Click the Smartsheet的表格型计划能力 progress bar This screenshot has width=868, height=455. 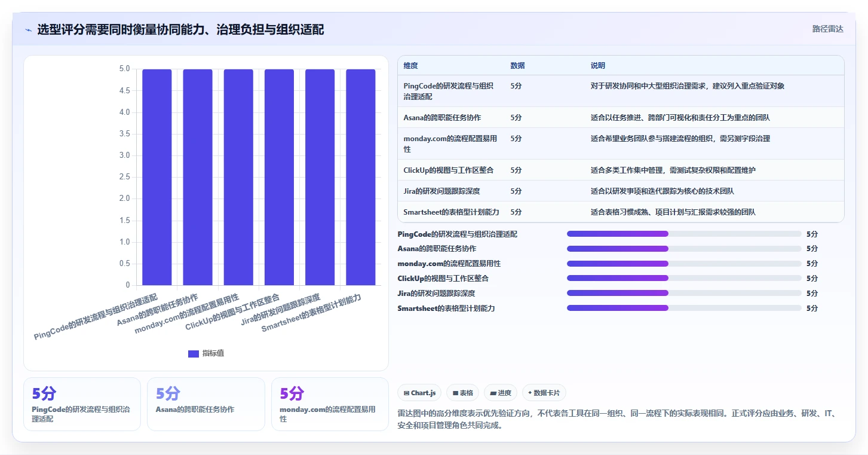684,308
